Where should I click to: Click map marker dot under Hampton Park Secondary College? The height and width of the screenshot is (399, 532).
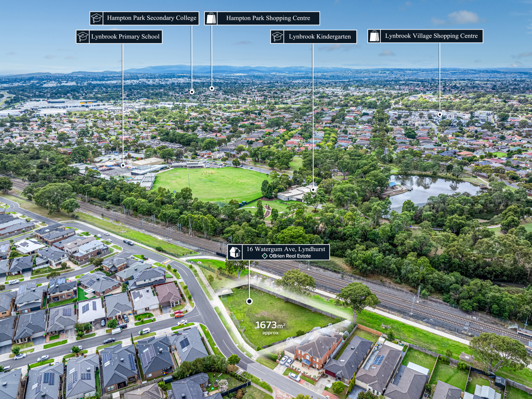tap(192, 92)
